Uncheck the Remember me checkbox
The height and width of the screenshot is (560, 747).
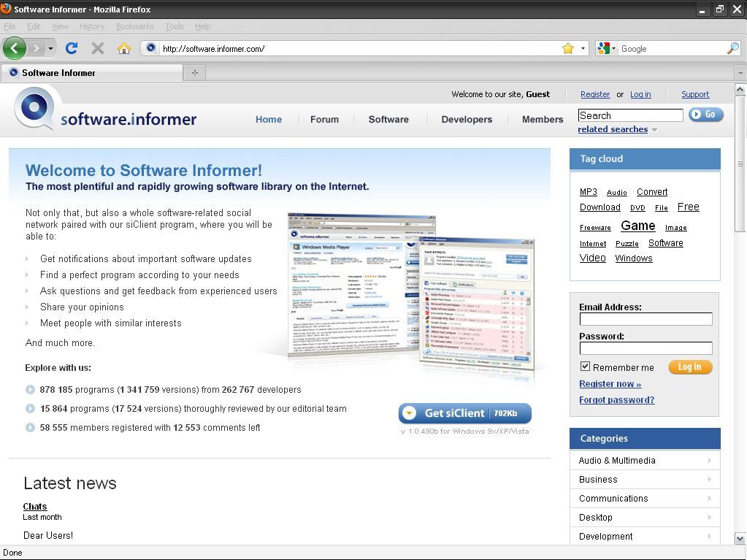click(x=586, y=366)
